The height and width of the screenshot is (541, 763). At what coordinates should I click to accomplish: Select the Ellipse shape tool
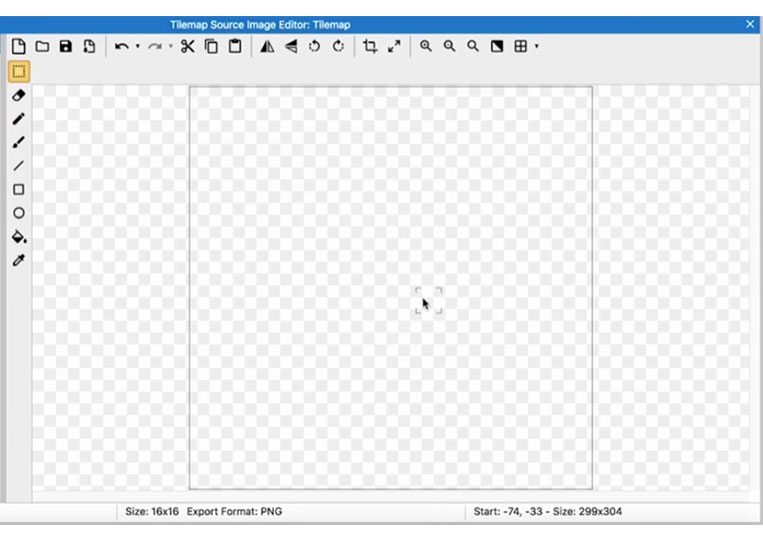[x=18, y=213]
